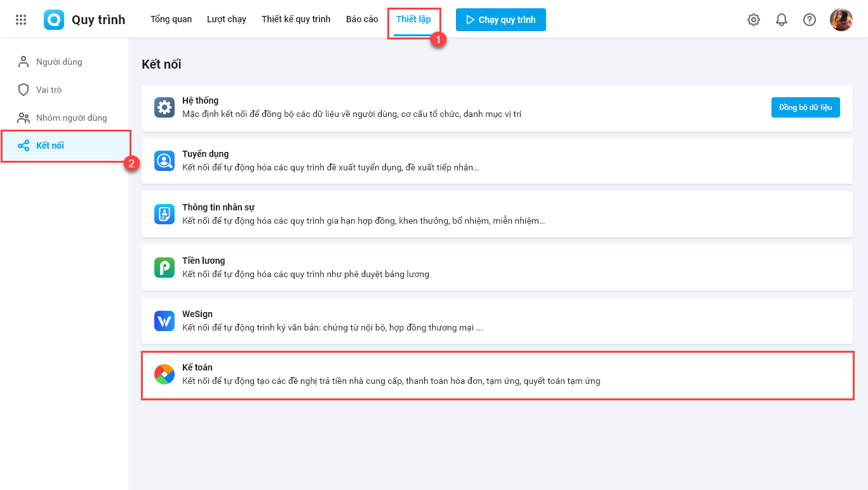The height and width of the screenshot is (490, 868).
Task: Click the description mentioning 'đề xuất tuyển dụng'
Action: coord(331,168)
